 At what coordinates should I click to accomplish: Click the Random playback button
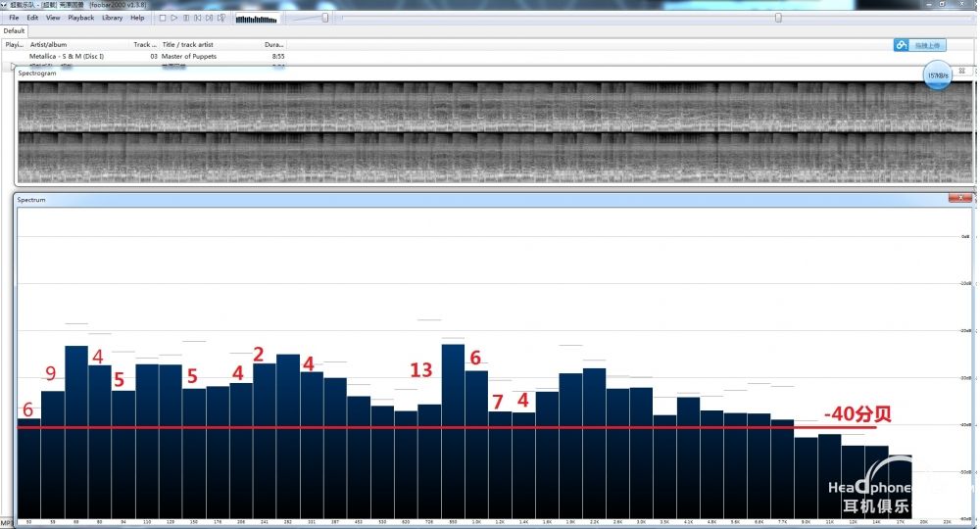click(221, 18)
